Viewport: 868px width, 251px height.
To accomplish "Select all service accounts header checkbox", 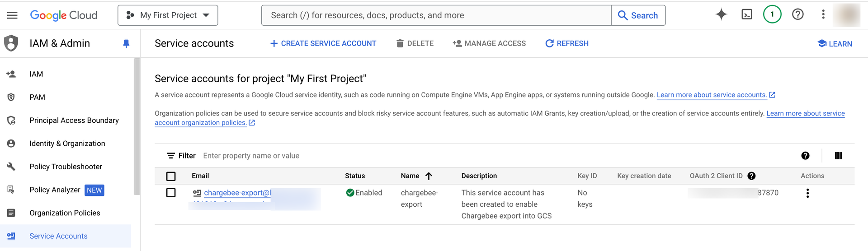I will (x=171, y=176).
